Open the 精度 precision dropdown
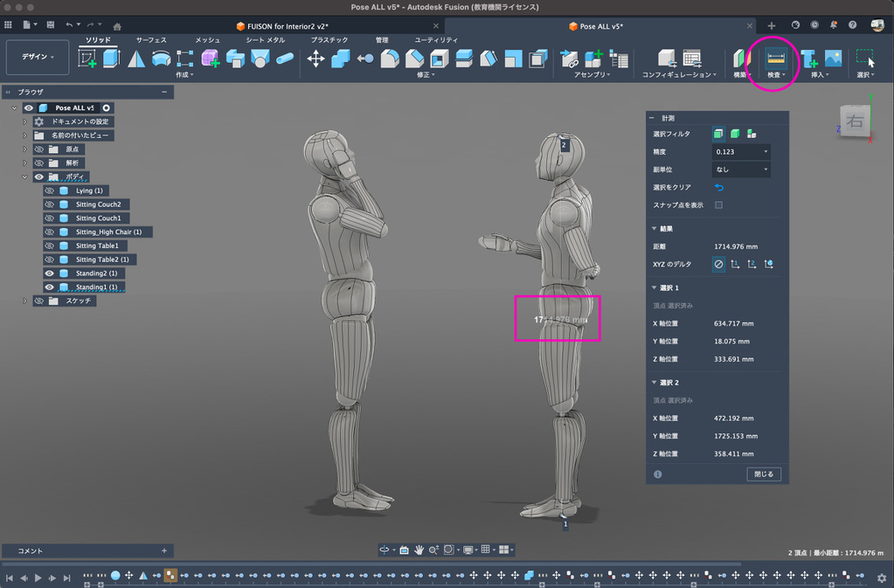 tap(741, 152)
